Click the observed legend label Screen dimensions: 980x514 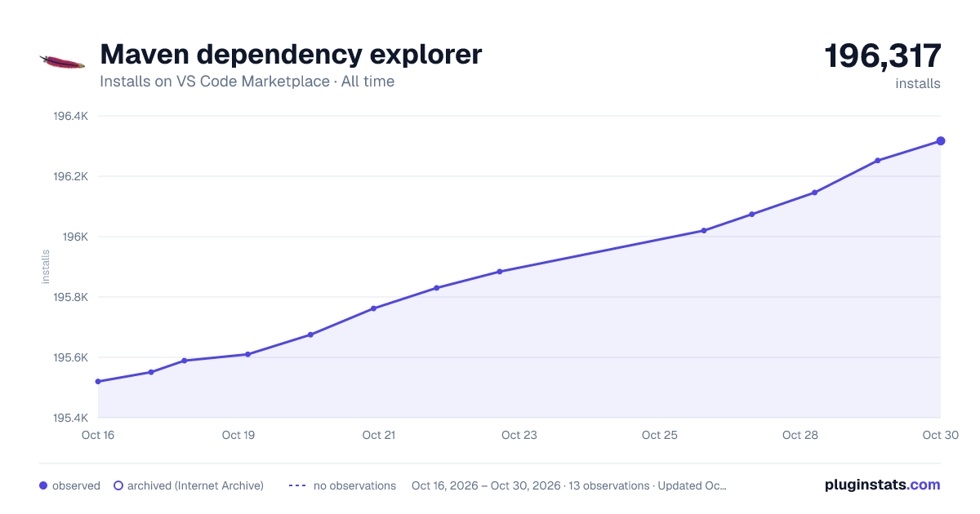coord(76,485)
